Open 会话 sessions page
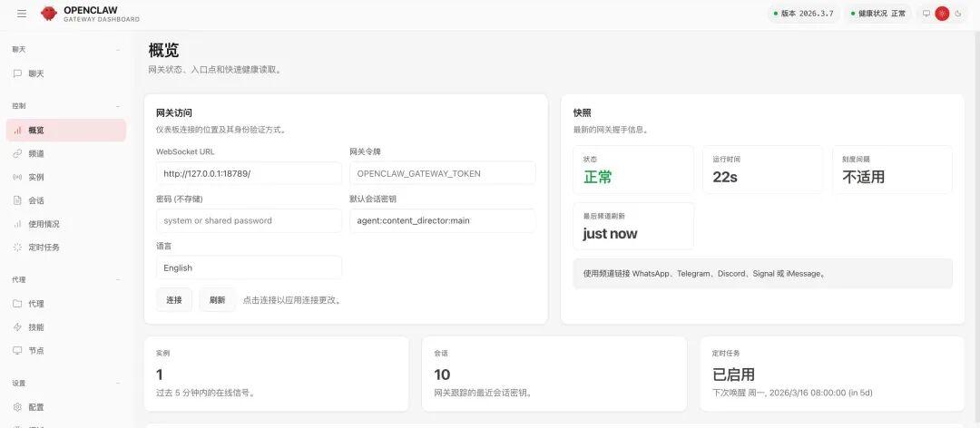The width and height of the screenshot is (980, 428). click(x=36, y=200)
